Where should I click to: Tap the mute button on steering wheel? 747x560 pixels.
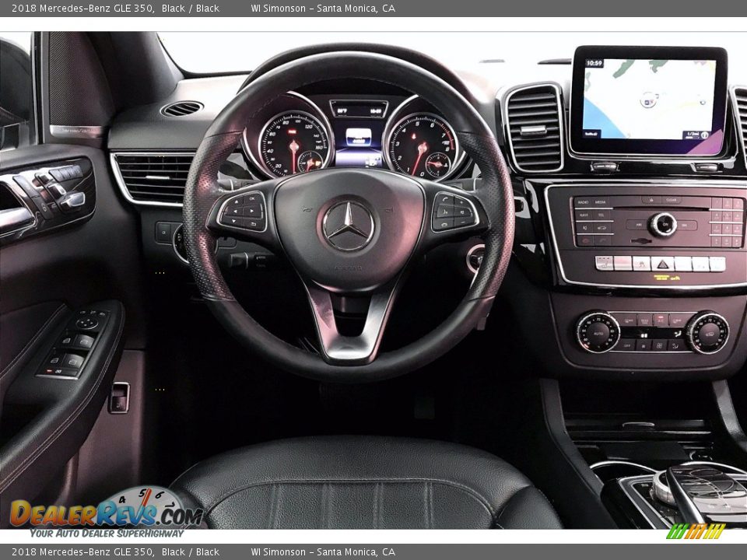(x=462, y=213)
